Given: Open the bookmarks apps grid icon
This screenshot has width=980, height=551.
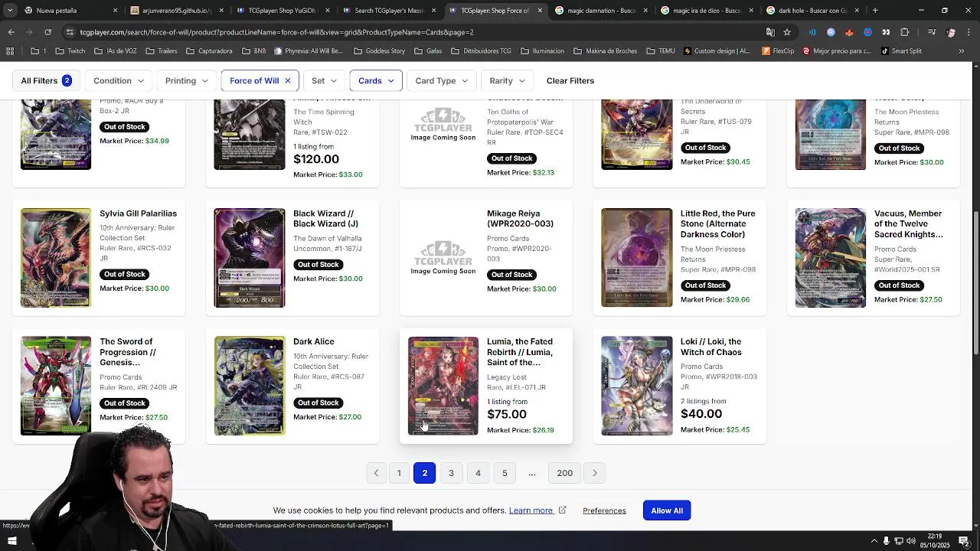Looking at the screenshot, I should pyautogui.click(x=10, y=51).
